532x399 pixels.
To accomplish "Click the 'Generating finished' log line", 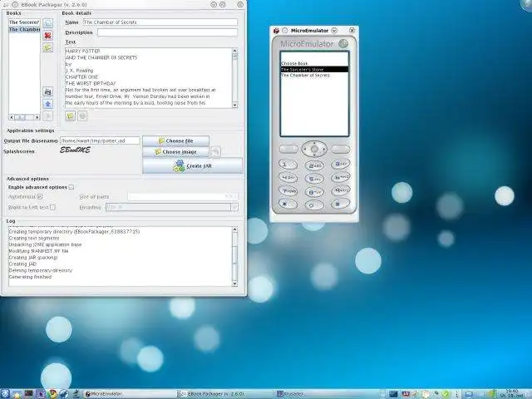I will [x=30, y=277].
